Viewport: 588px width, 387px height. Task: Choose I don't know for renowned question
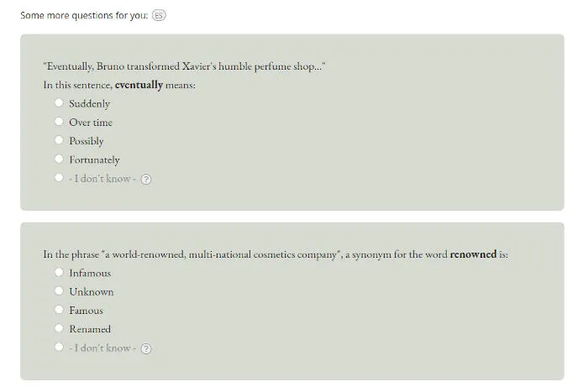(x=59, y=347)
